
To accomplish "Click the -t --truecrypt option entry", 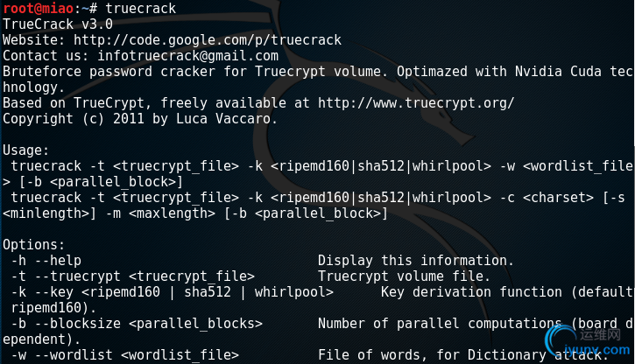I will [133, 276].
